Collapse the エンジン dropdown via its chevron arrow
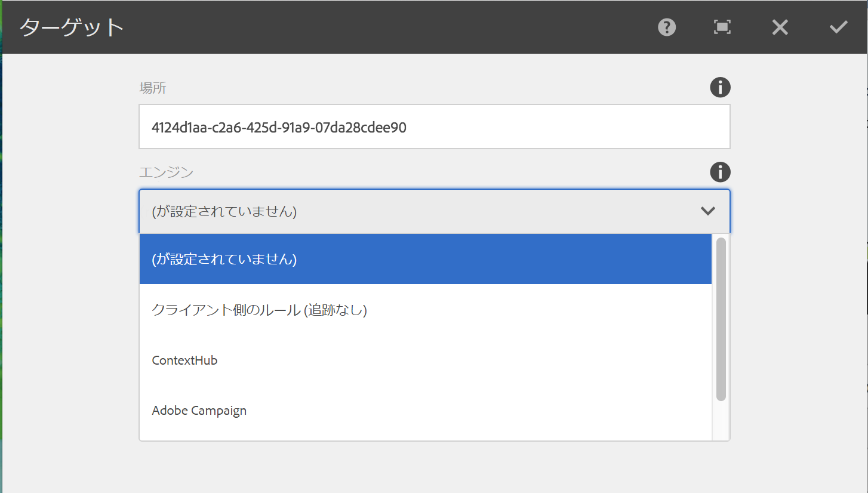 click(x=708, y=211)
